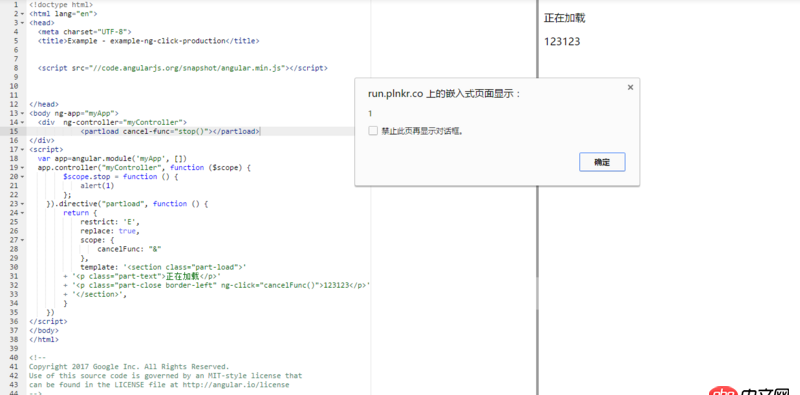Collapse the script block arrow on line 17
Viewport: 800px width, 395px height.
tap(22, 150)
